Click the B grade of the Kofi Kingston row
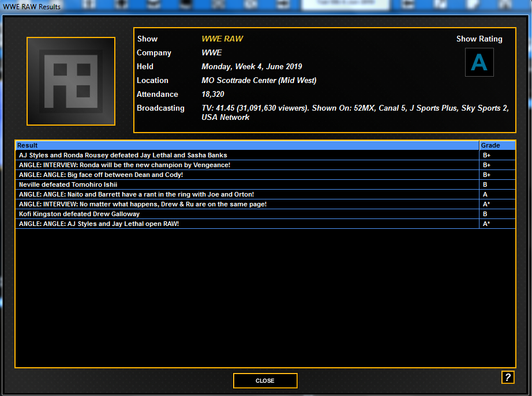Viewport: 532px width, 396px height. (485, 214)
